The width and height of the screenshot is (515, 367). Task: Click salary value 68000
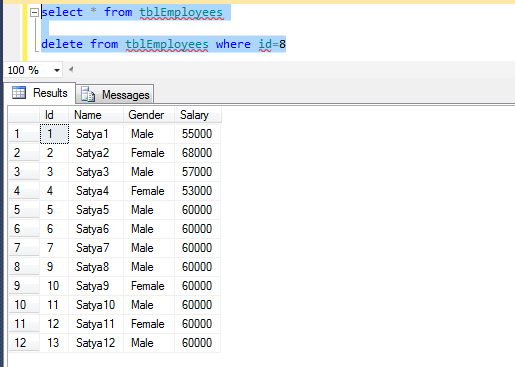pyautogui.click(x=197, y=153)
